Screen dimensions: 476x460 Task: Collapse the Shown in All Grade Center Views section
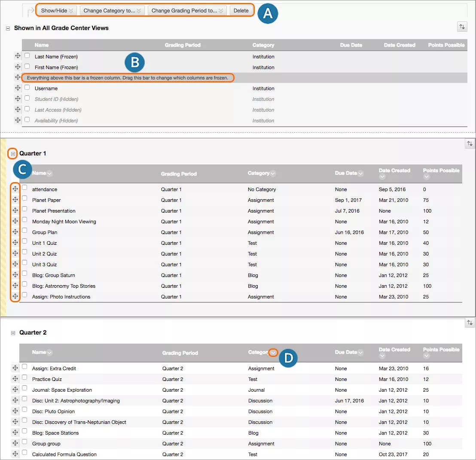point(7,27)
